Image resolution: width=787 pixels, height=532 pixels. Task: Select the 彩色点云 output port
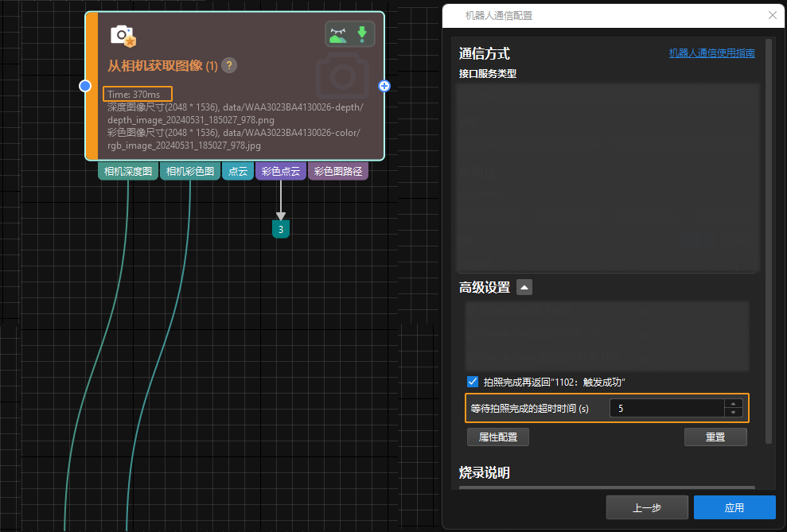pyautogui.click(x=281, y=172)
